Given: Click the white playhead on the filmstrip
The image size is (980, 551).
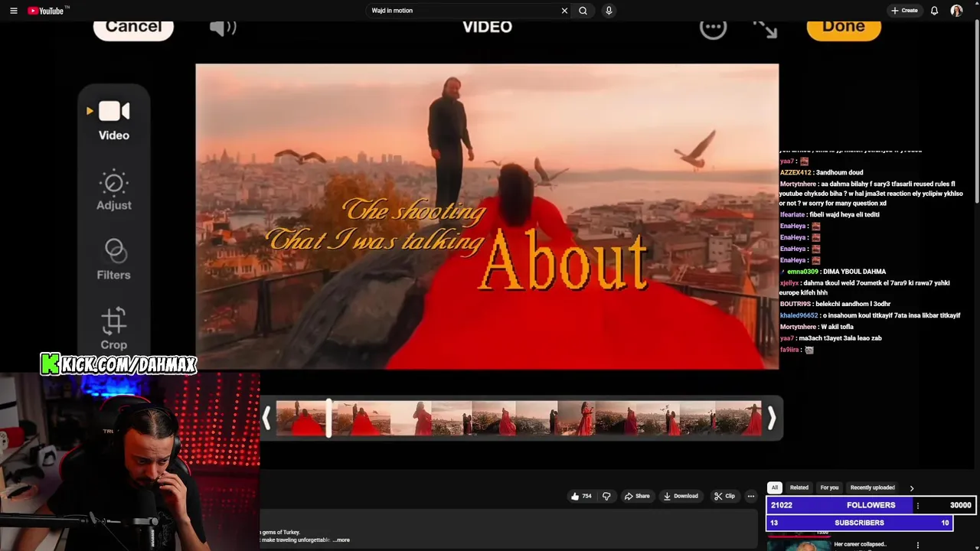Looking at the screenshot, I should (x=329, y=418).
